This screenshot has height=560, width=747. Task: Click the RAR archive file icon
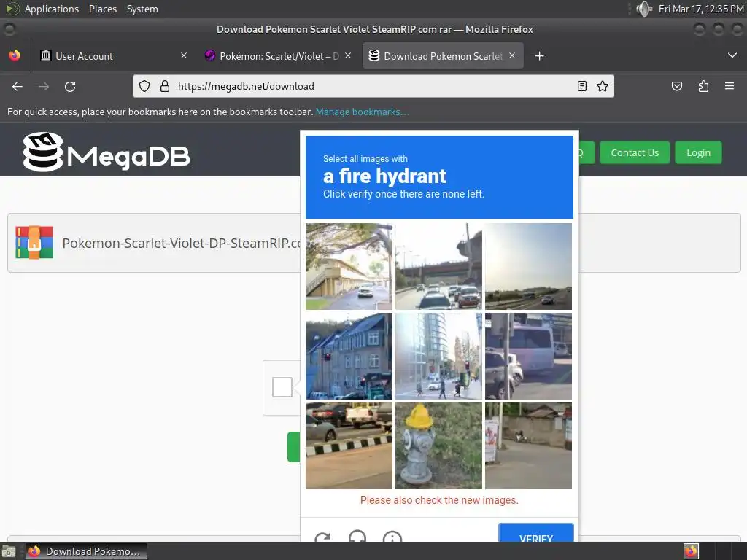(34, 242)
